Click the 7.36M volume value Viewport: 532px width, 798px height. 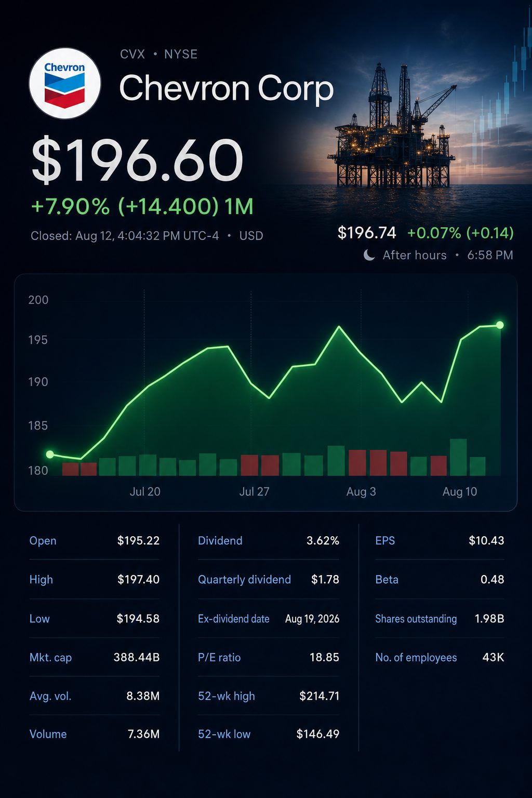[x=143, y=734]
